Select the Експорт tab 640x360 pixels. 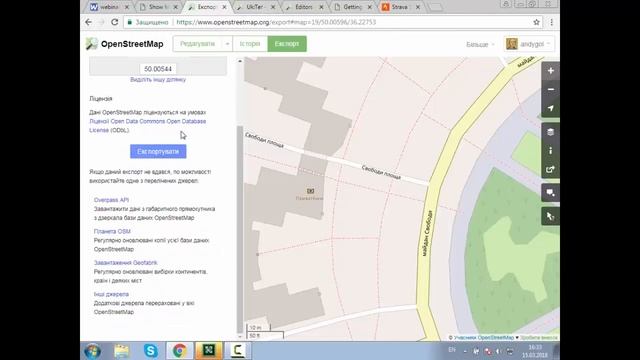point(287,44)
